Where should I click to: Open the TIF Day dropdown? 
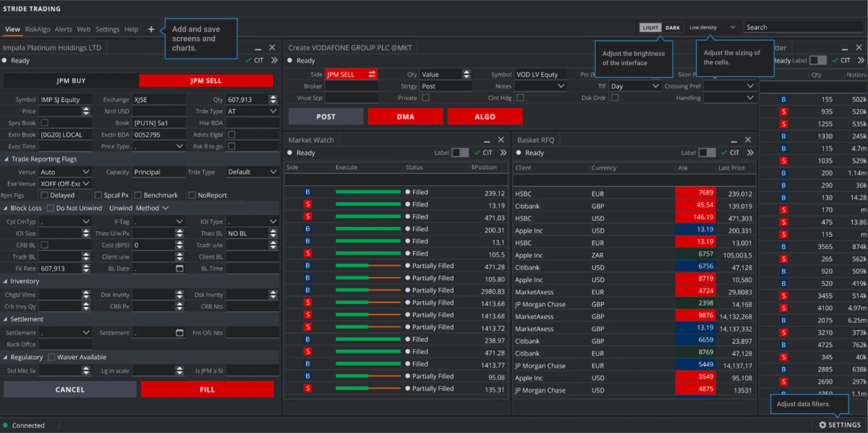(635, 86)
